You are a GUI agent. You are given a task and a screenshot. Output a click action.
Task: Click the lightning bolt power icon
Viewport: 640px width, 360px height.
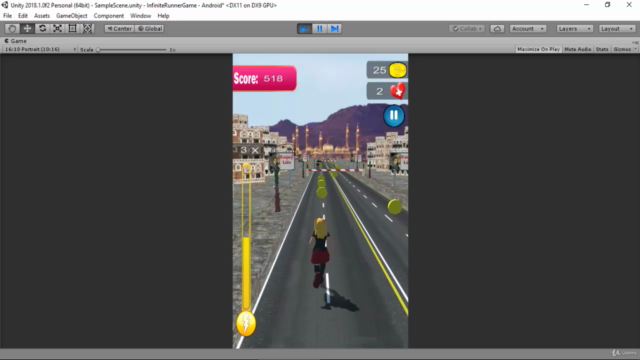pyautogui.click(x=246, y=324)
